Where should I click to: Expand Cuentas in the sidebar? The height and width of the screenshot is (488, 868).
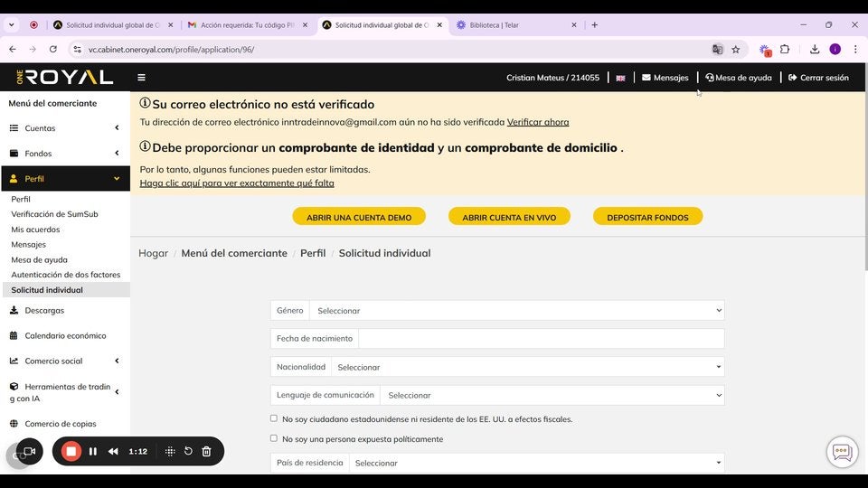tap(65, 127)
